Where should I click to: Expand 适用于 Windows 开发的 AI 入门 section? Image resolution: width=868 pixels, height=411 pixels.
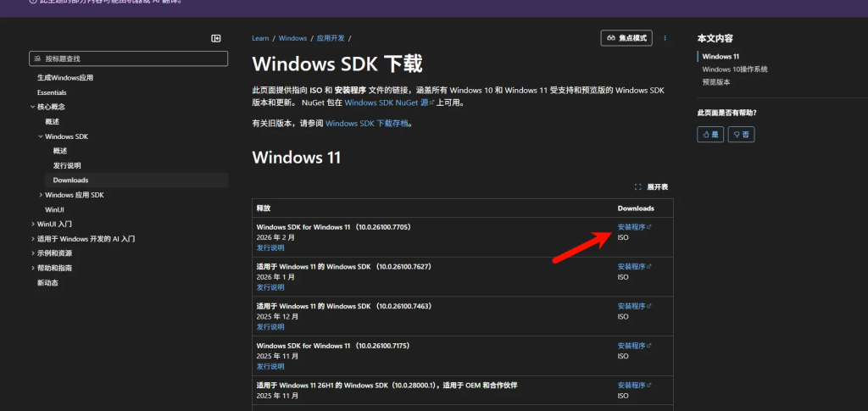33,239
